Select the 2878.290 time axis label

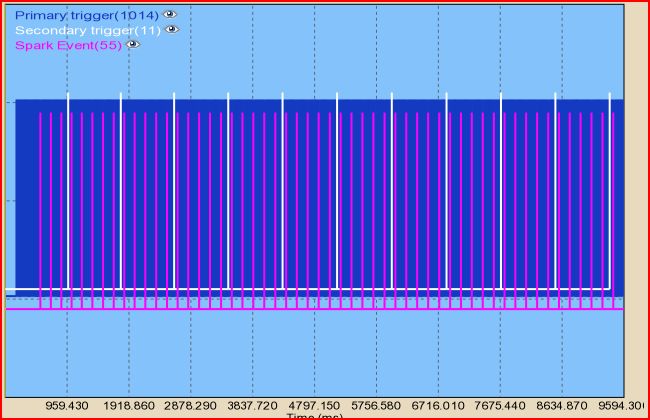click(x=191, y=406)
